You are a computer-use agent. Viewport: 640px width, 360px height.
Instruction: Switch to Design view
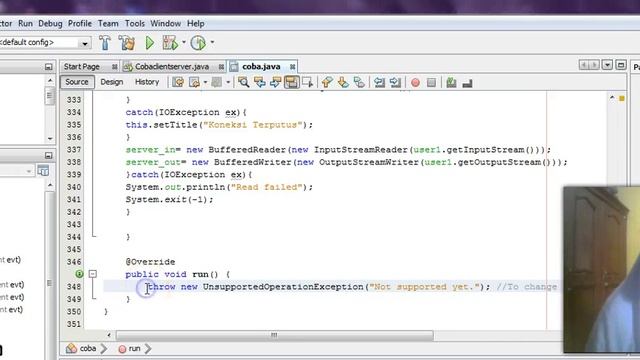(x=112, y=82)
